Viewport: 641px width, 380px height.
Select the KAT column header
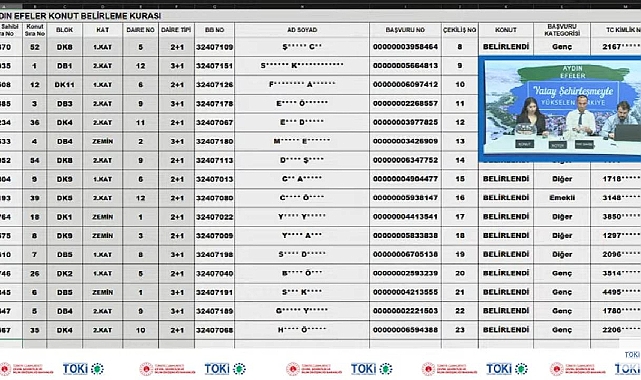(103, 30)
